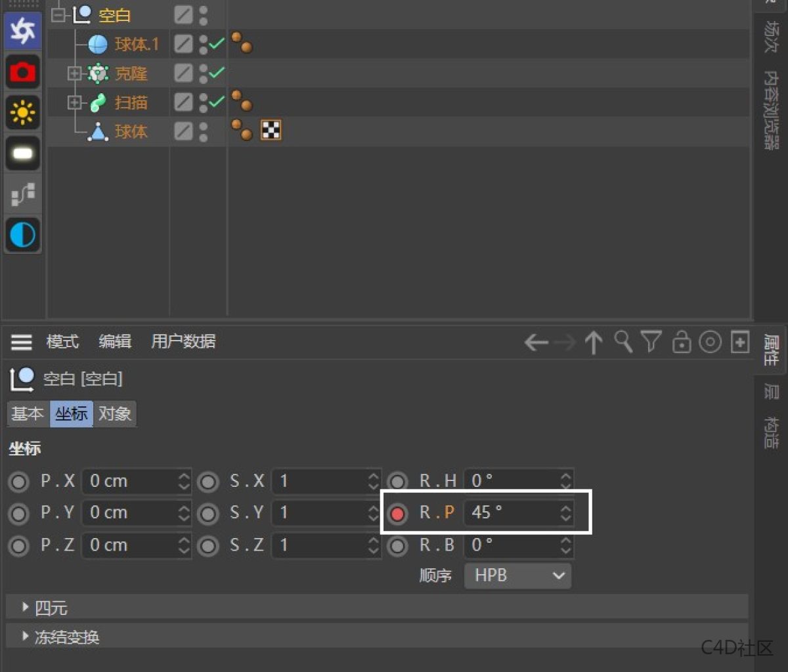Click the lock icon in the attribute manager toolbar
This screenshot has height=672, width=788.
pos(682,342)
